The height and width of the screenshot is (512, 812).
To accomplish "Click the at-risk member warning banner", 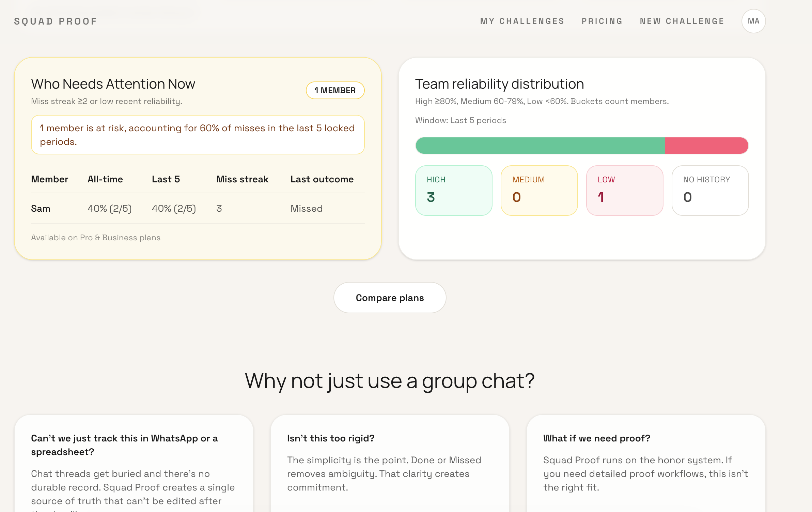I will 198,135.
